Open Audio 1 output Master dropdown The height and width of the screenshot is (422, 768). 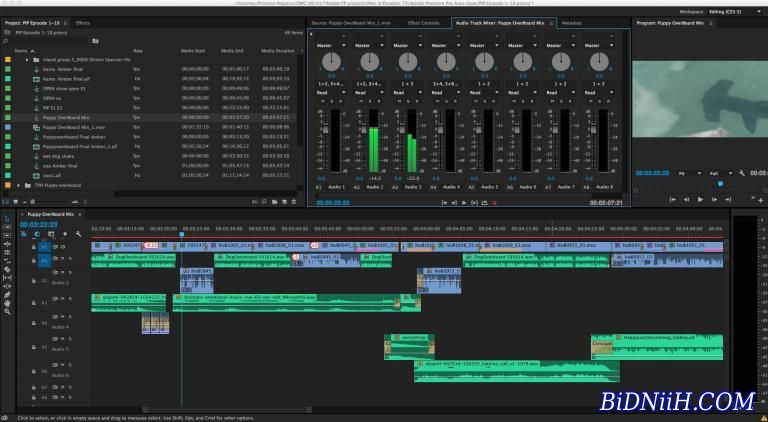tap(331, 45)
